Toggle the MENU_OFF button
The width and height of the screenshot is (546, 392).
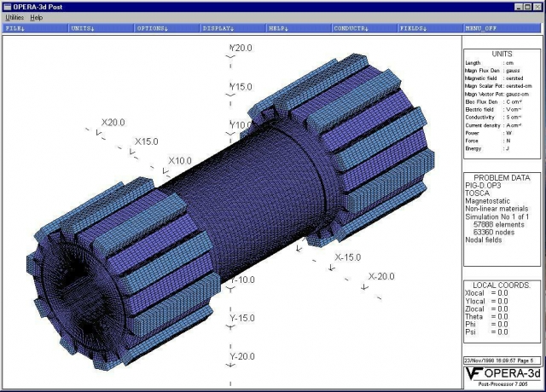[480, 28]
